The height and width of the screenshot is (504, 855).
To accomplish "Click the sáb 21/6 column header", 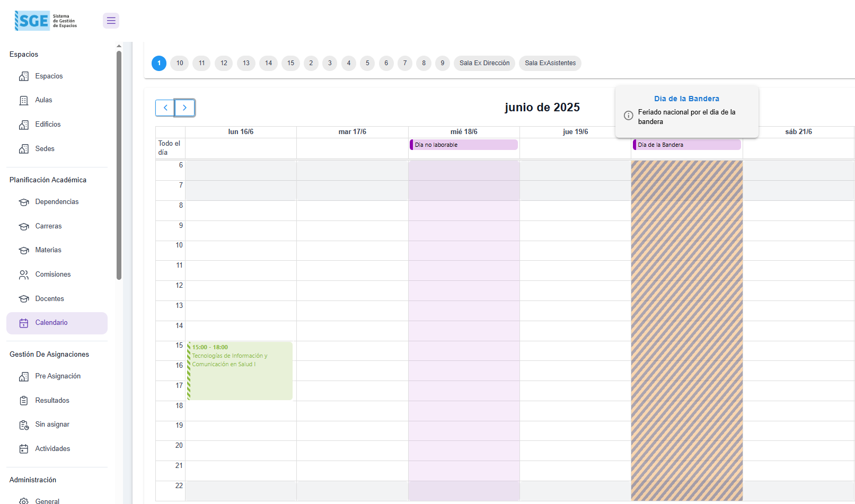I will pyautogui.click(x=798, y=132).
